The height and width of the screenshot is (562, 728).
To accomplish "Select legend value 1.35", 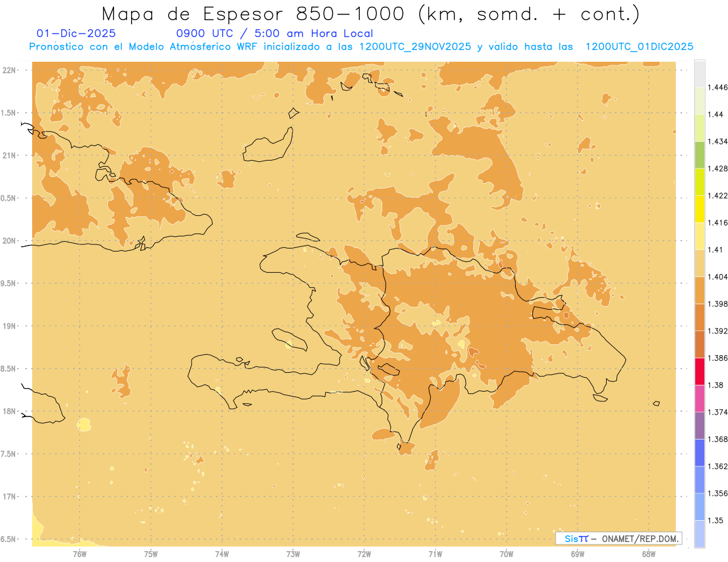I will pyautogui.click(x=715, y=520).
